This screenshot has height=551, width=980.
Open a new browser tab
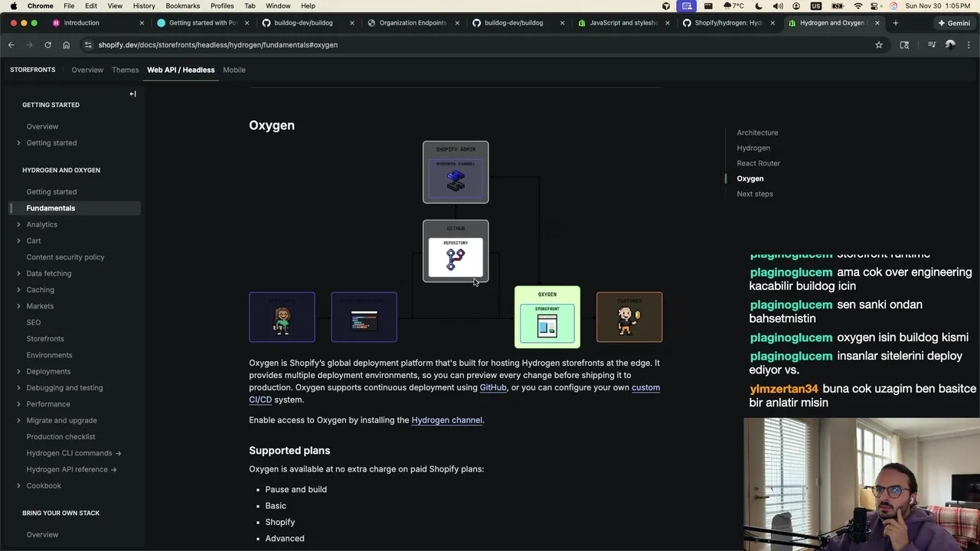895,23
